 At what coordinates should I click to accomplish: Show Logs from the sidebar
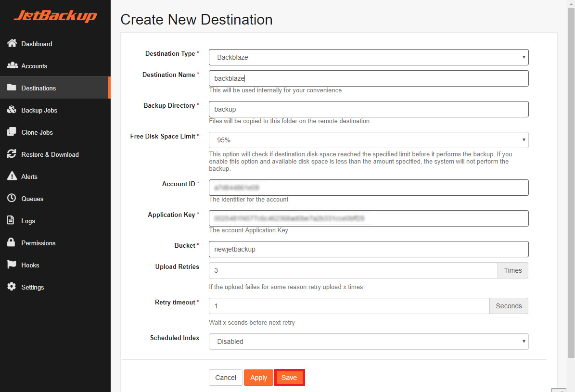[x=55, y=221]
